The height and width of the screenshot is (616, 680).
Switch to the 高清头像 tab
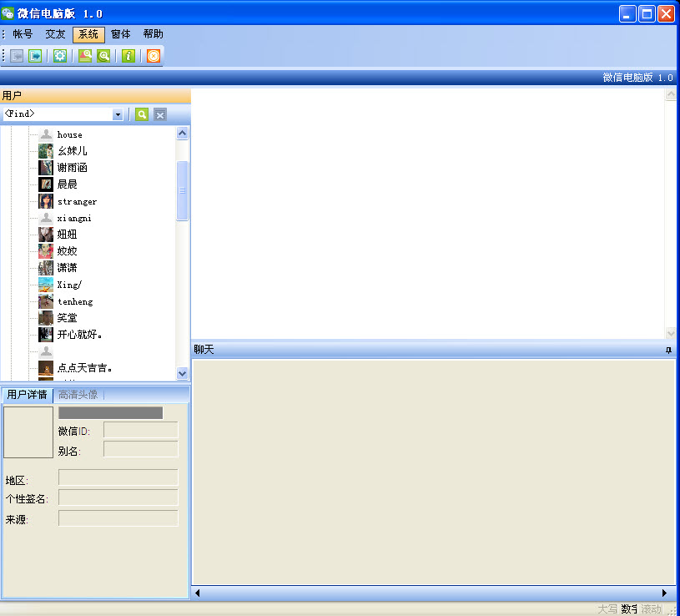[78, 395]
